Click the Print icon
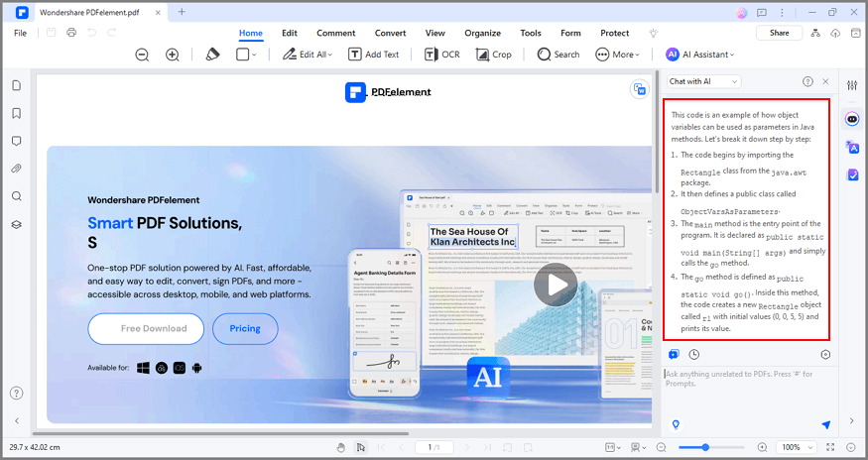This screenshot has width=868, height=460. [x=71, y=33]
